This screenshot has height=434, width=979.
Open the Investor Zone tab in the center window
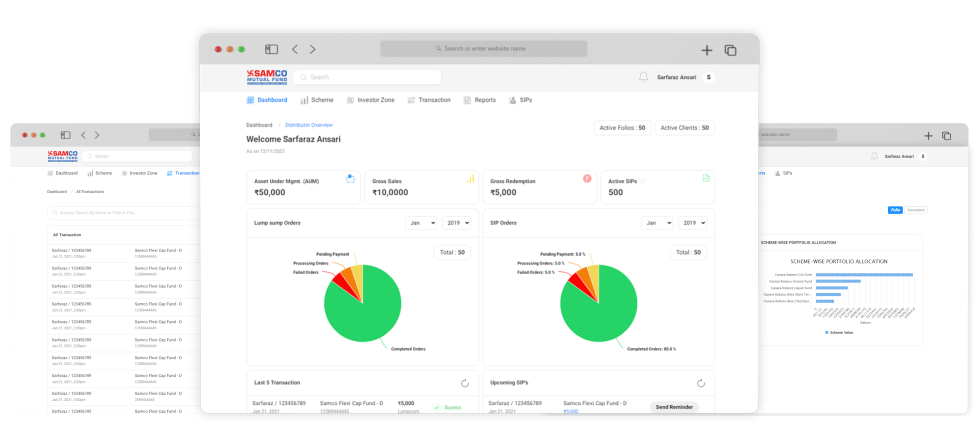click(370, 100)
